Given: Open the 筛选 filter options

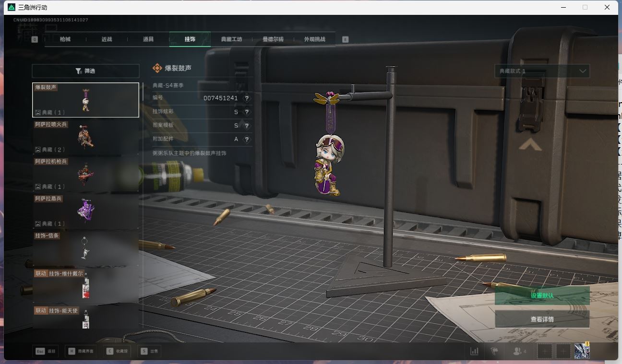Looking at the screenshot, I should (85, 71).
